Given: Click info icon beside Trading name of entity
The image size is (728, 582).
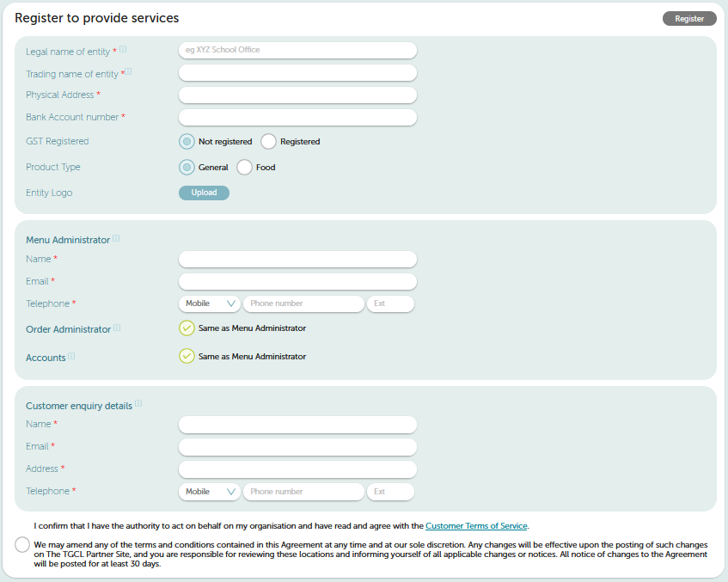Looking at the screenshot, I should coord(129,71).
